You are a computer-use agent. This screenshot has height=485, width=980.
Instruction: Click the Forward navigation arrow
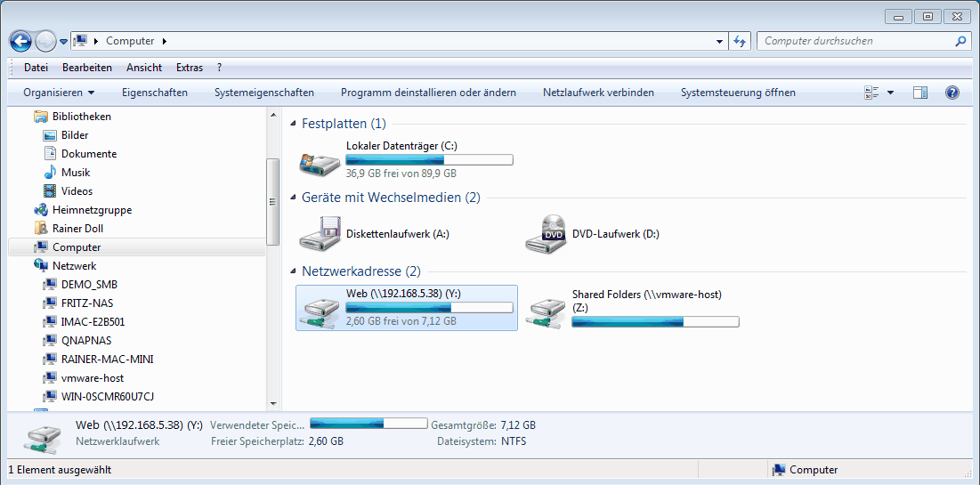point(45,41)
